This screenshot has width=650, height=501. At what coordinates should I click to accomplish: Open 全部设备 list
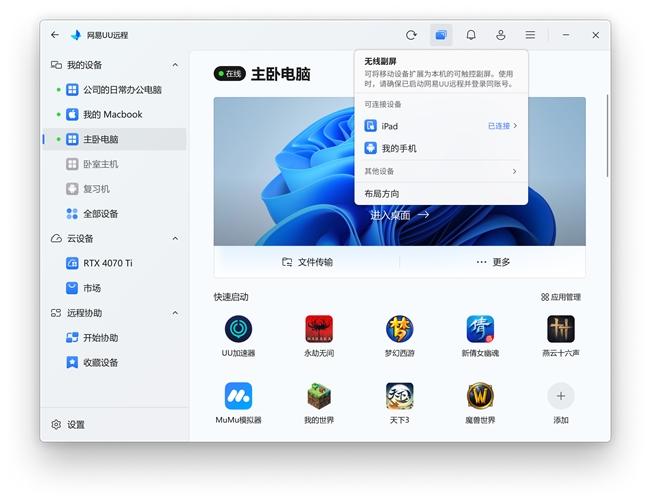pos(114,214)
